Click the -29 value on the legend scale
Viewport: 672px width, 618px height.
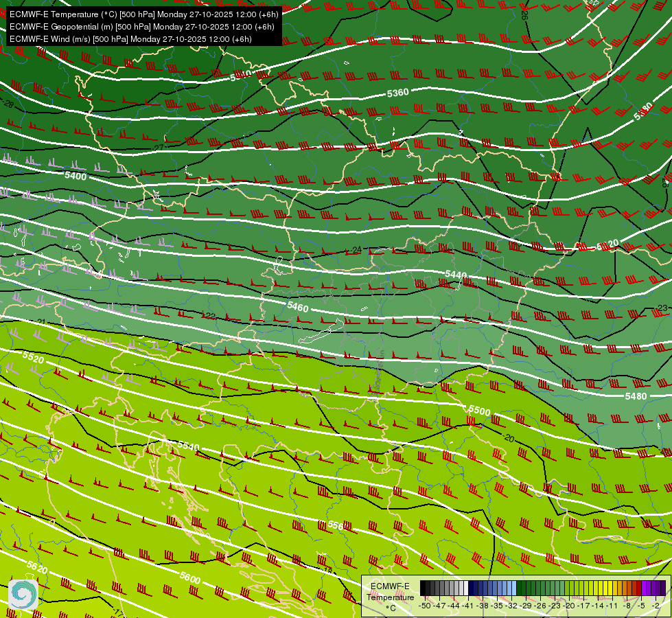[525, 606]
